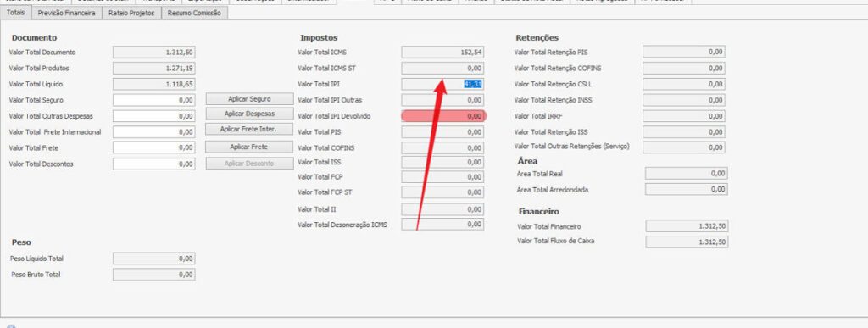Select the Valor Total Retenção COFINS field
Viewport: 868px width, 328px height.
point(684,68)
